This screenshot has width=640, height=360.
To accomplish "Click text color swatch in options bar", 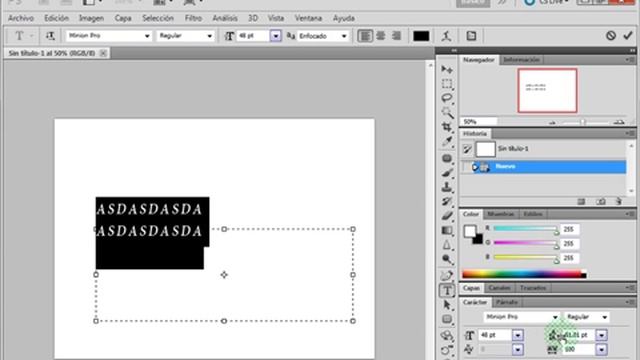I will pos(421,36).
